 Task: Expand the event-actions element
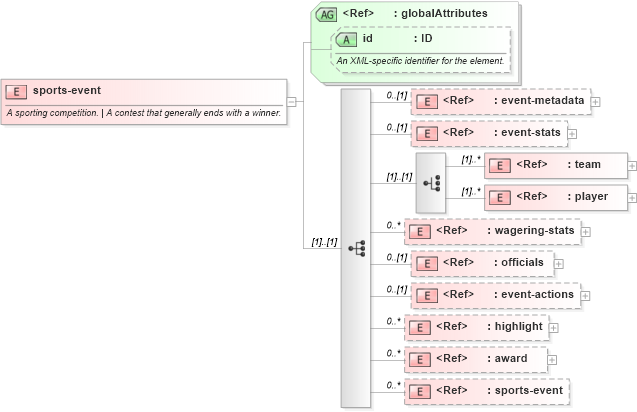click(x=585, y=296)
